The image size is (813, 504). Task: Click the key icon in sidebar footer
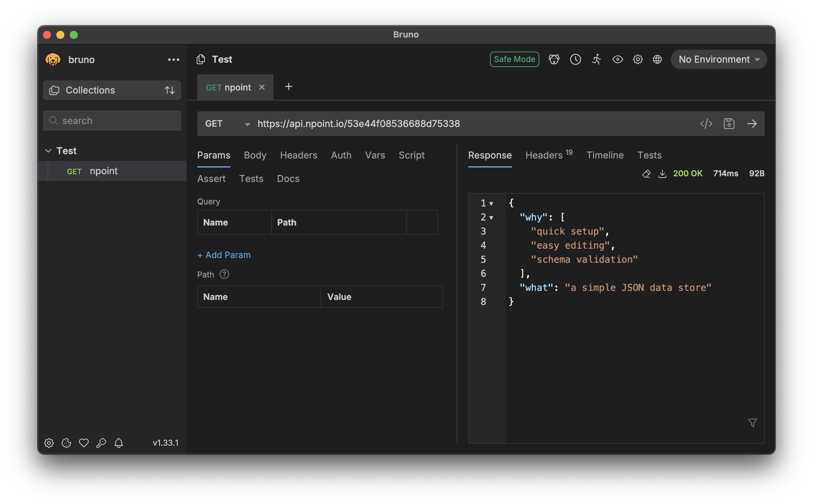101,443
